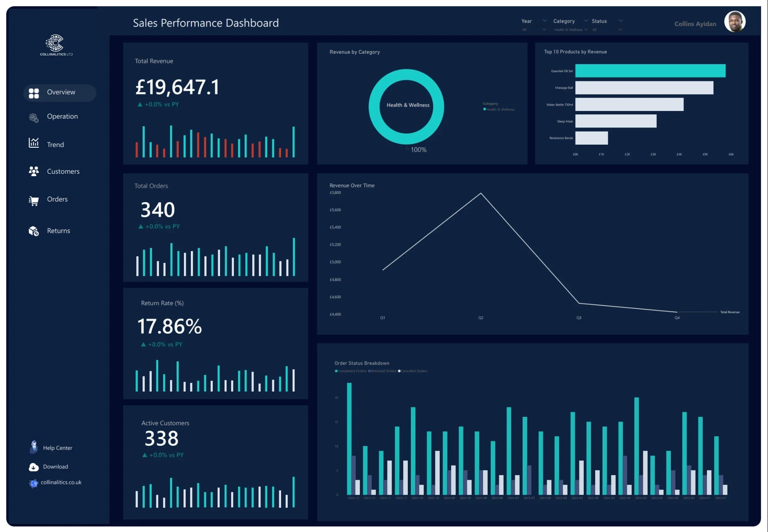
Task: Click the Q4 label on Revenue Over Time
Action: click(677, 318)
